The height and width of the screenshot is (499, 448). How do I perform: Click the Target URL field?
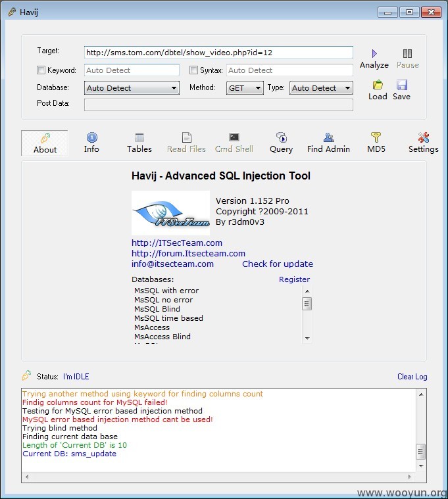click(x=218, y=53)
